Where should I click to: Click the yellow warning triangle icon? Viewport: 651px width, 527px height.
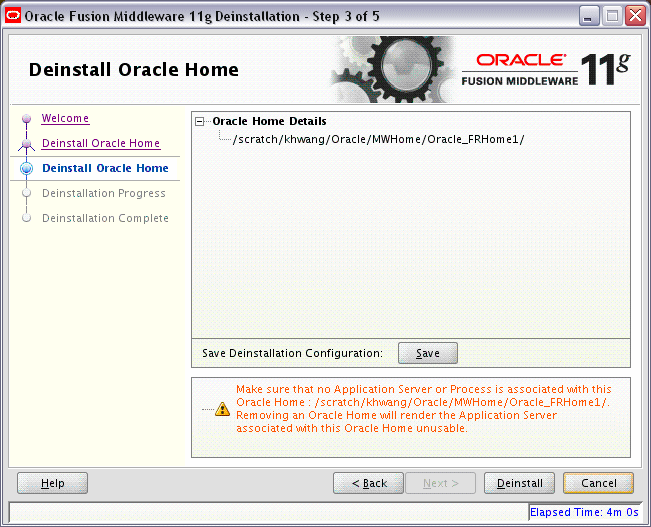click(x=223, y=409)
